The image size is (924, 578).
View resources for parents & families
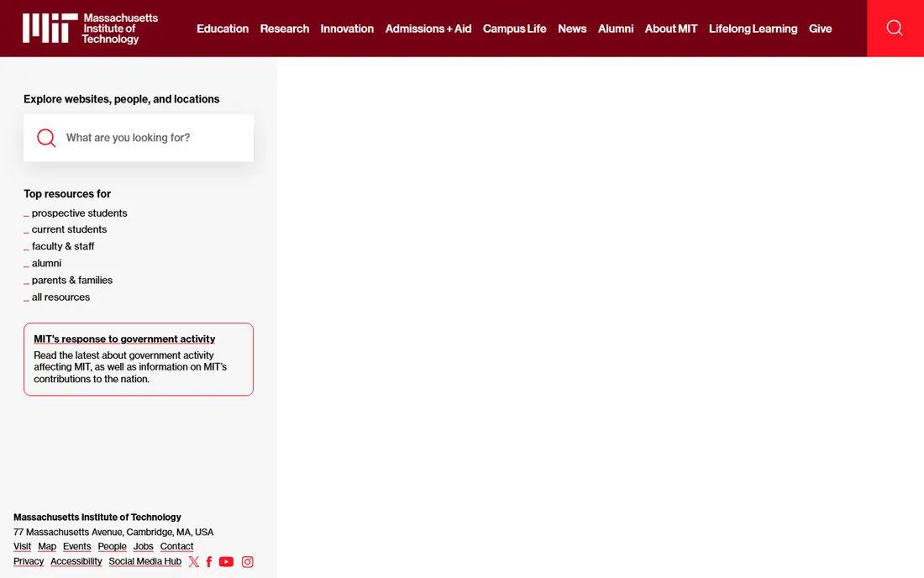72,280
